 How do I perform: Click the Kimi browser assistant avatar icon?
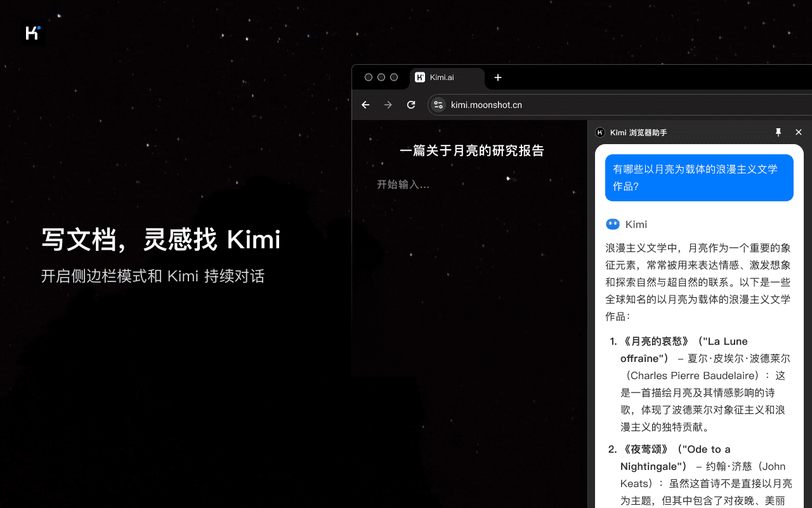pyautogui.click(x=599, y=132)
